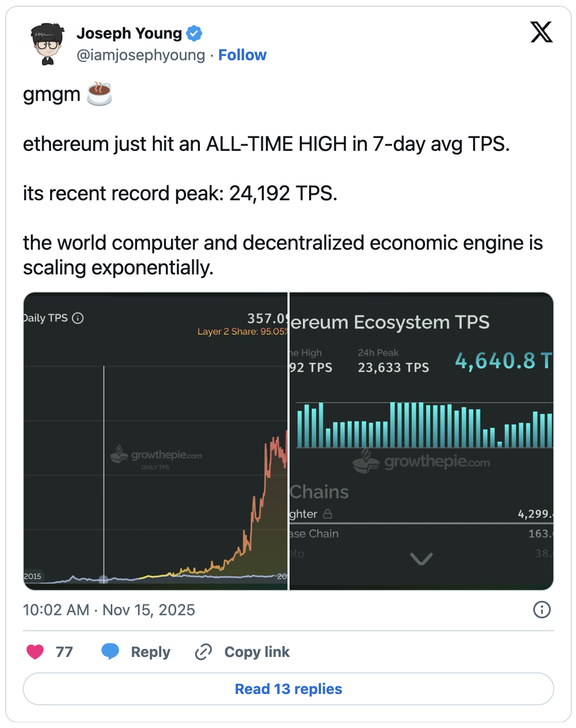Expand the chains list chevron
The image size is (576, 728).
[421, 559]
